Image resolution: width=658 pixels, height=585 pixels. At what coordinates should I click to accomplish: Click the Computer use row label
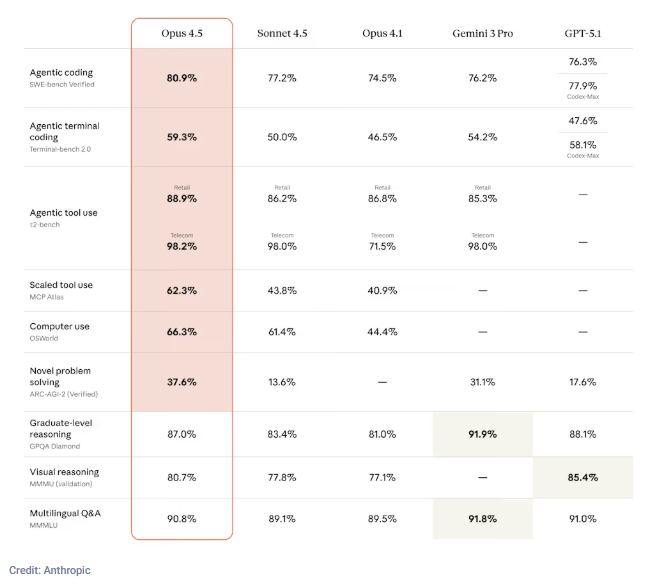(x=58, y=326)
